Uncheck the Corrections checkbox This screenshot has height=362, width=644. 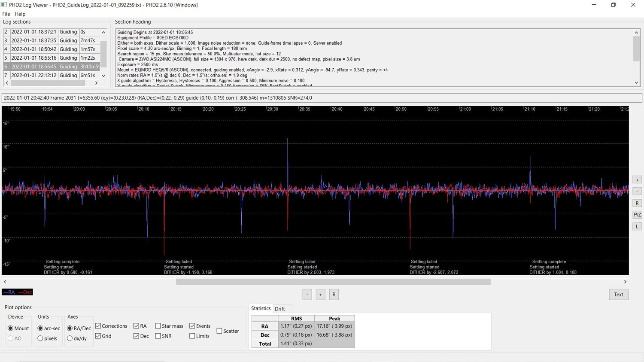point(98,326)
